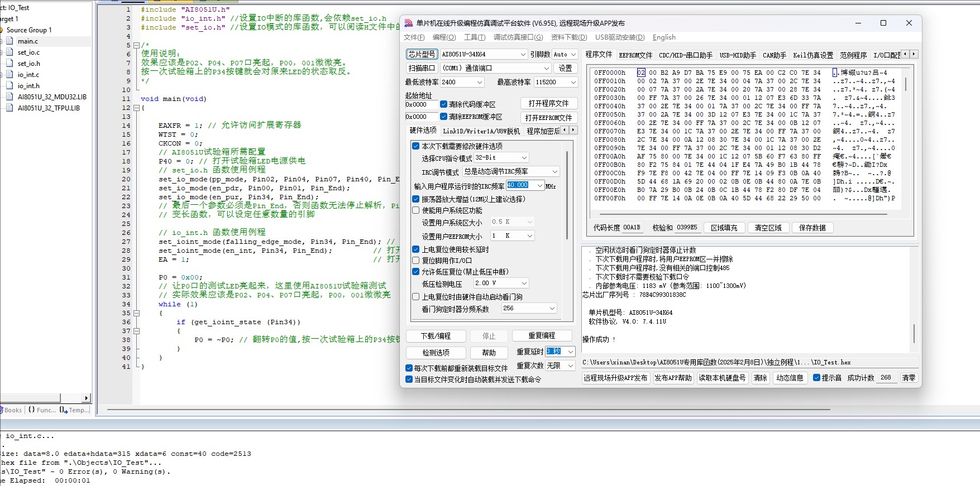Screen dimensions: 980x486
Task: Toggle 振荡器放大增益 option
Action: [x=415, y=199]
